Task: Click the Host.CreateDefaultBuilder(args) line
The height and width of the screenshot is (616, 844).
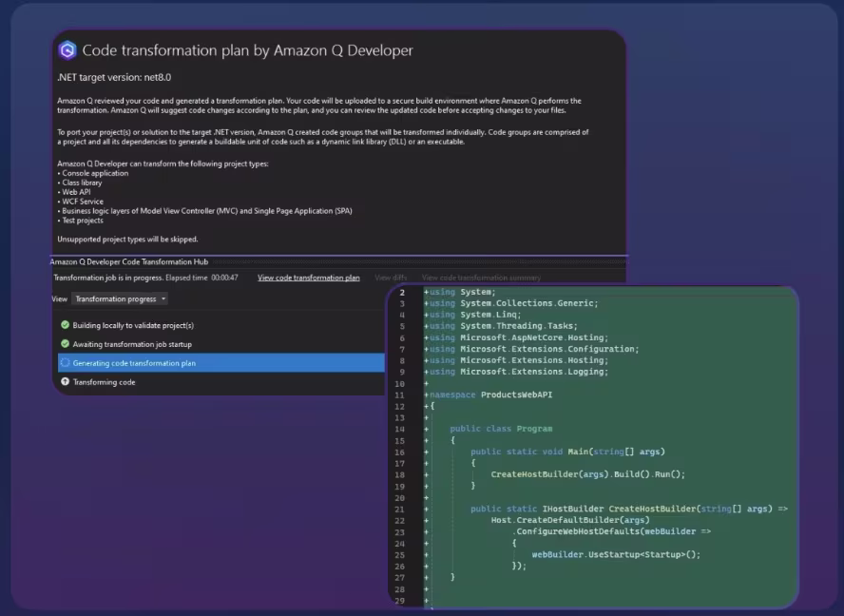Action: 570,520
